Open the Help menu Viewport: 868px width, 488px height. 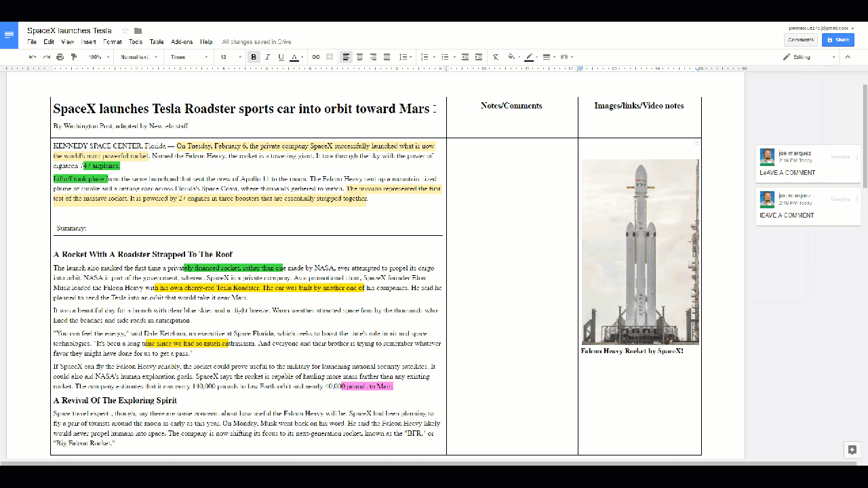[x=206, y=42]
